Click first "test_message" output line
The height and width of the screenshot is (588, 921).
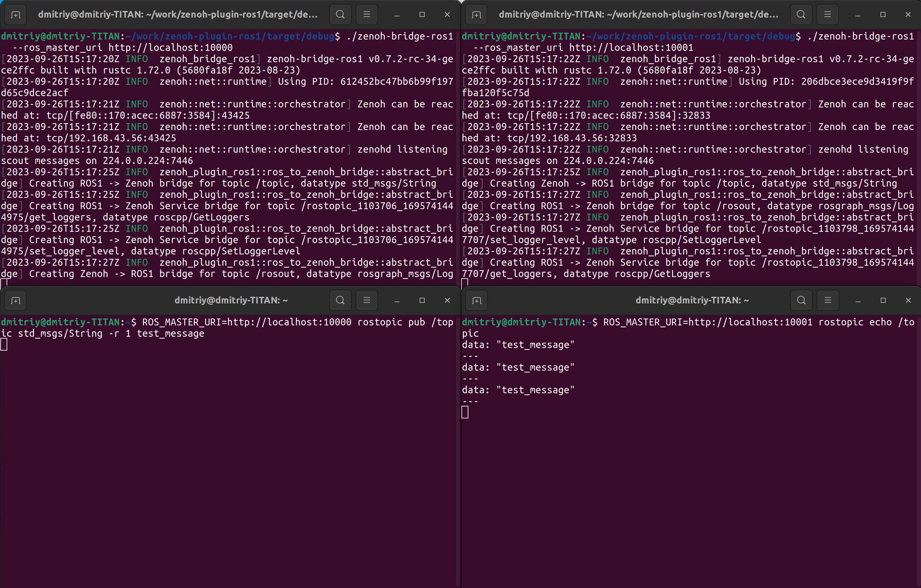[518, 345]
